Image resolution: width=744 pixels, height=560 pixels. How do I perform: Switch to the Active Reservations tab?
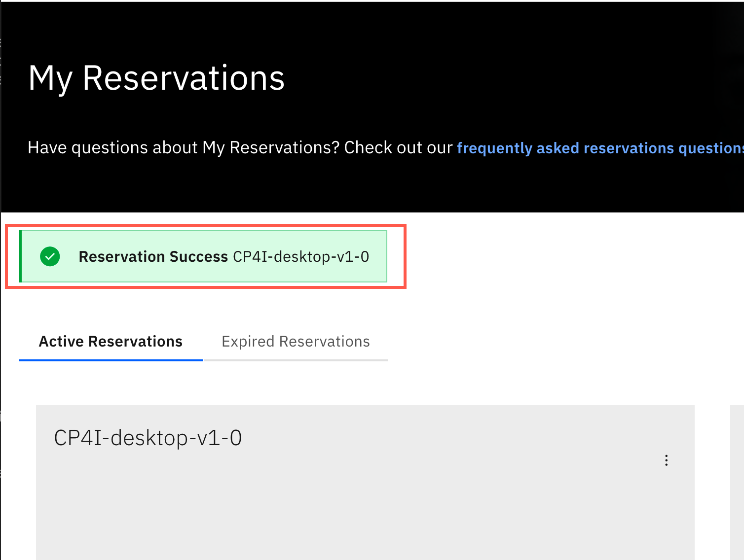[x=111, y=342]
